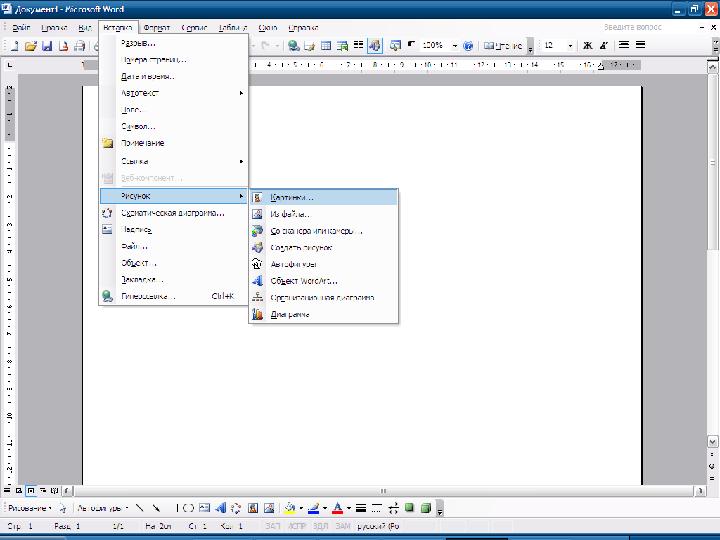Click the Автофигуры icon in the submenu
This screenshot has height=540, width=720.
point(257,264)
